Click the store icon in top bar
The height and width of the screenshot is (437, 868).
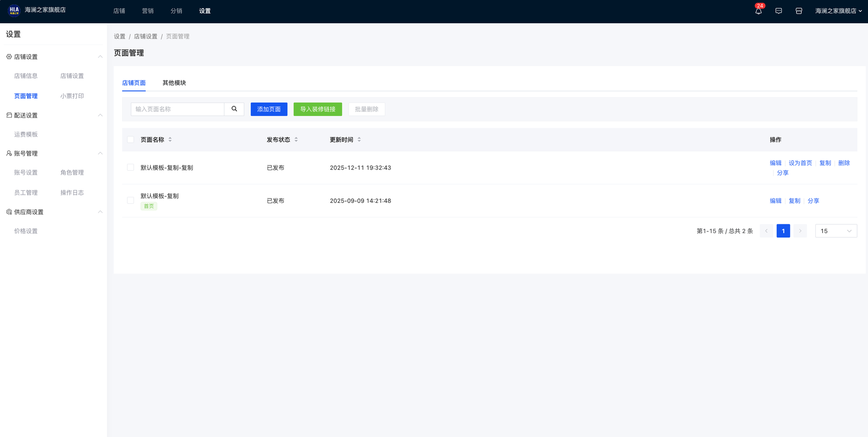[799, 11]
